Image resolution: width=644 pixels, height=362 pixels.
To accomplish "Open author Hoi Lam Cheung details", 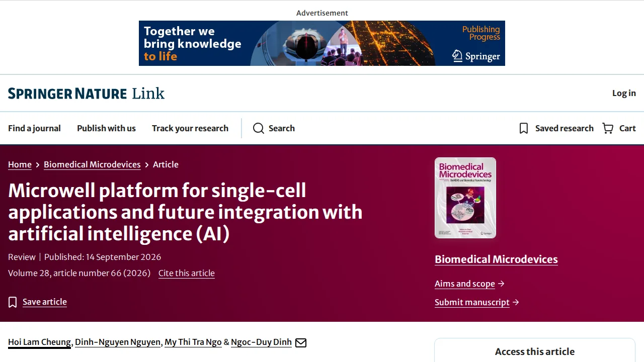I will [39, 342].
